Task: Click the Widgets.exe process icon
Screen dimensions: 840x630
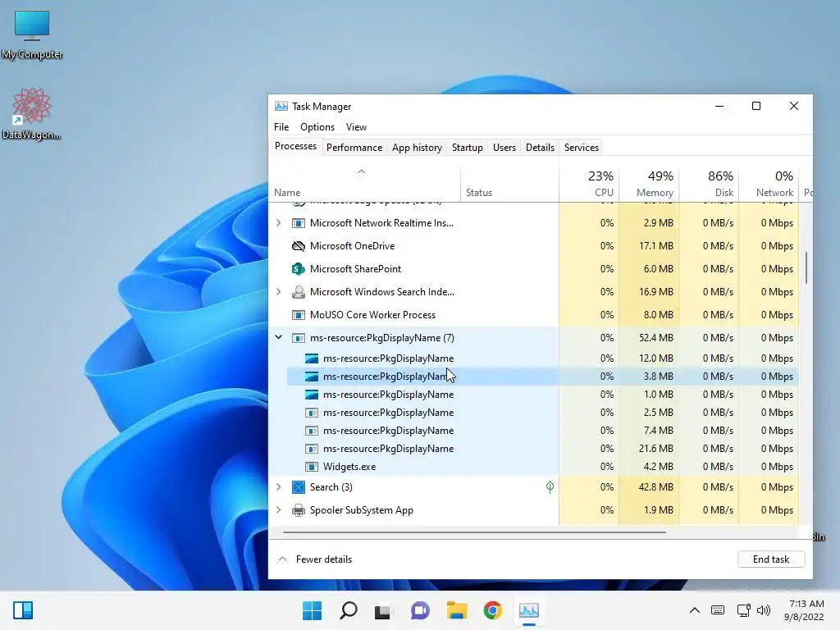Action: (x=311, y=467)
